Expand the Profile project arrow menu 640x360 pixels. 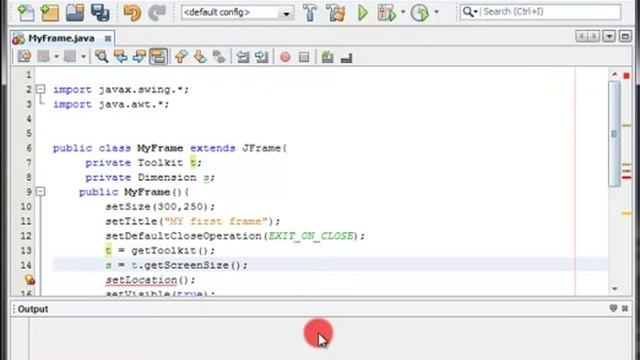pos(436,12)
